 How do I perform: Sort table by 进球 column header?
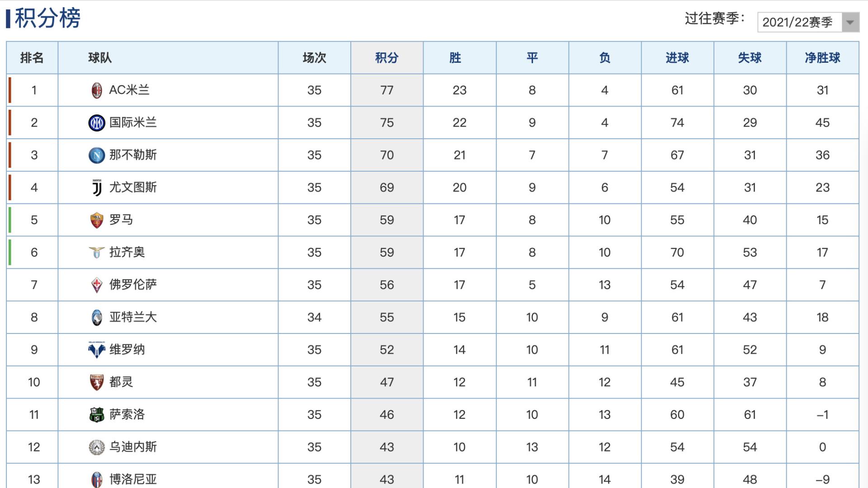[x=677, y=58]
